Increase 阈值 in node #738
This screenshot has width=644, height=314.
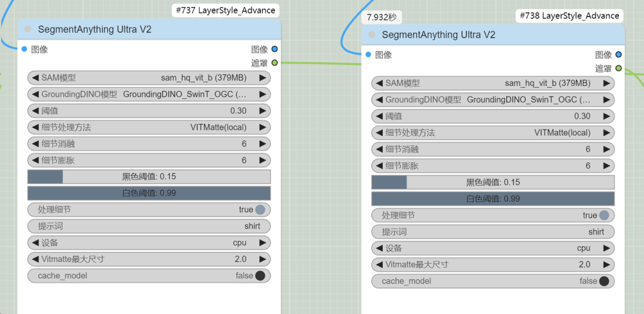point(606,116)
